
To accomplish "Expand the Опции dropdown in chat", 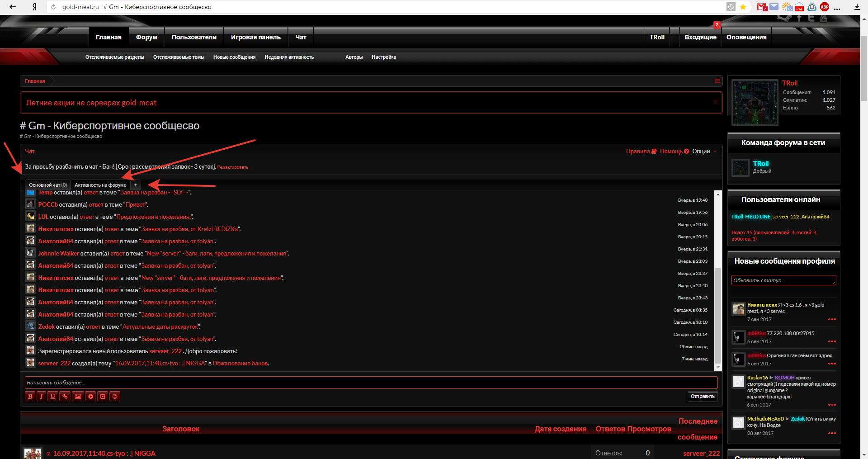I will (704, 151).
